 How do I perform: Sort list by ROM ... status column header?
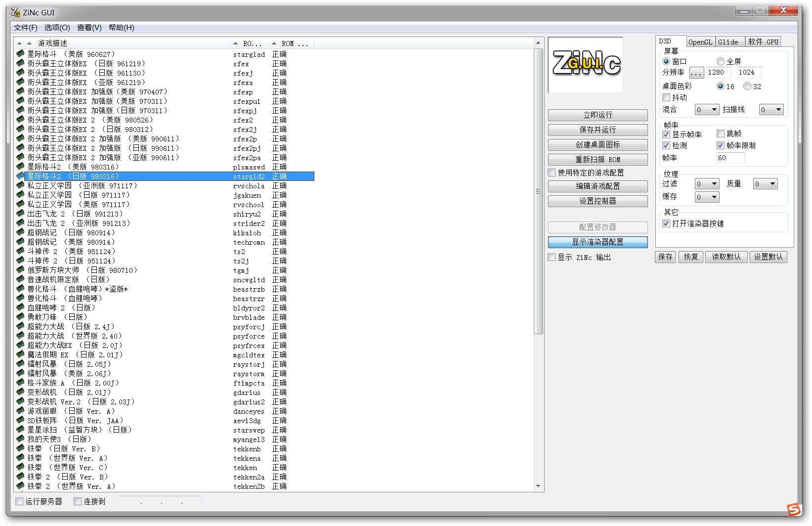coord(292,44)
